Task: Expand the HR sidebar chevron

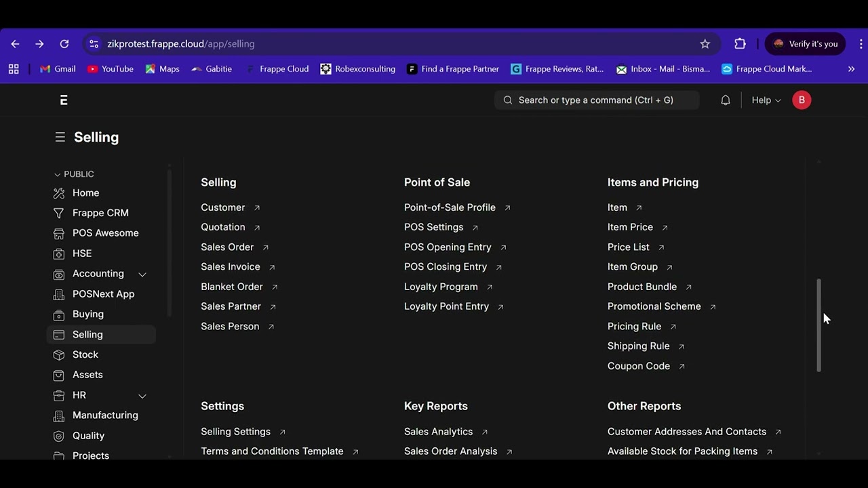Action: click(142, 395)
